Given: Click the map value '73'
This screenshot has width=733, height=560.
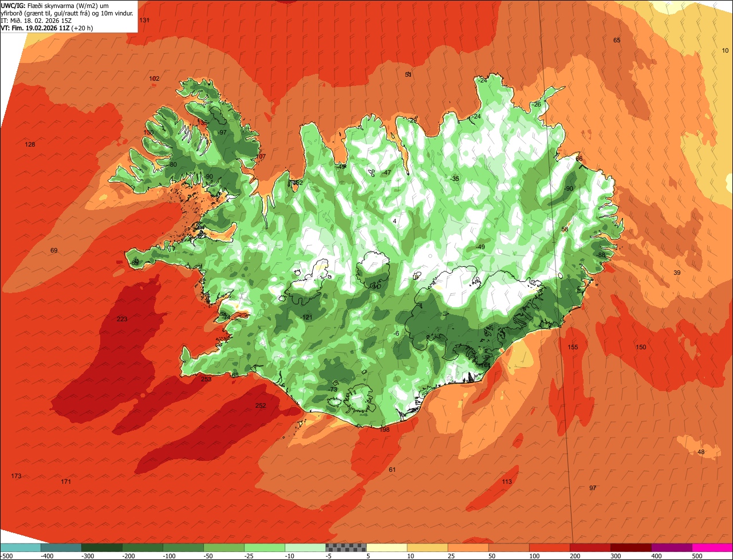Looking at the screenshot, I should 333,389.
